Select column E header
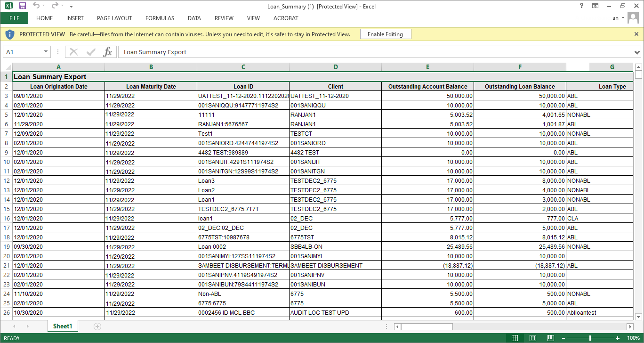644x343 pixels. pos(427,67)
